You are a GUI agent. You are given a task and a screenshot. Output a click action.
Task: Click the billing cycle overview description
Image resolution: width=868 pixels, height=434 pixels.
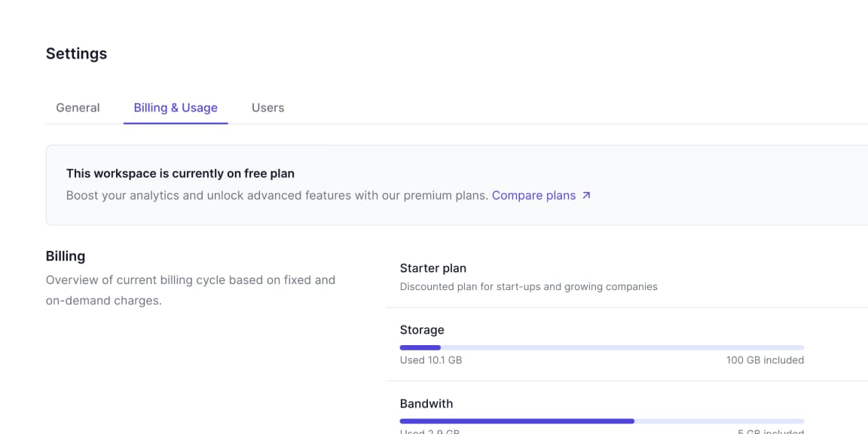coord(190,290)
